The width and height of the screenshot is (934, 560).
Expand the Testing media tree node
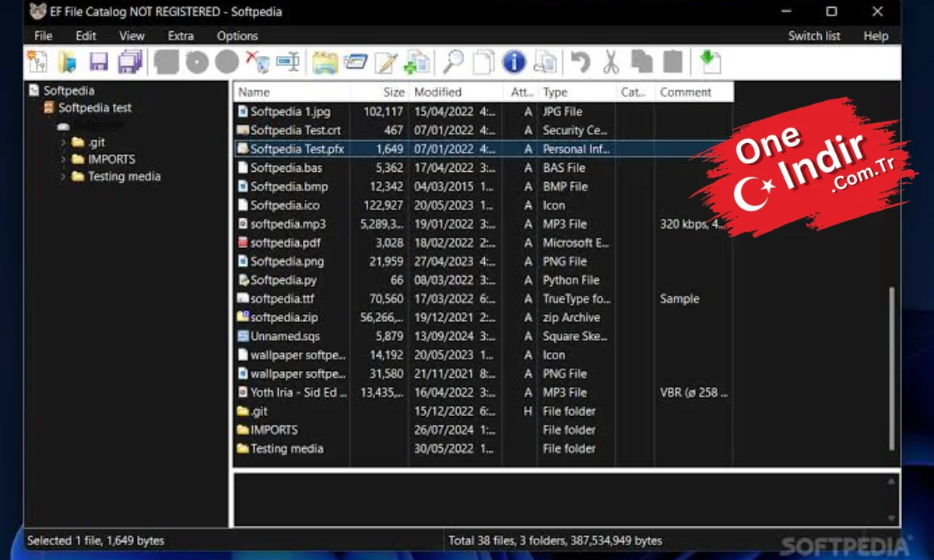tap(63, 177)
